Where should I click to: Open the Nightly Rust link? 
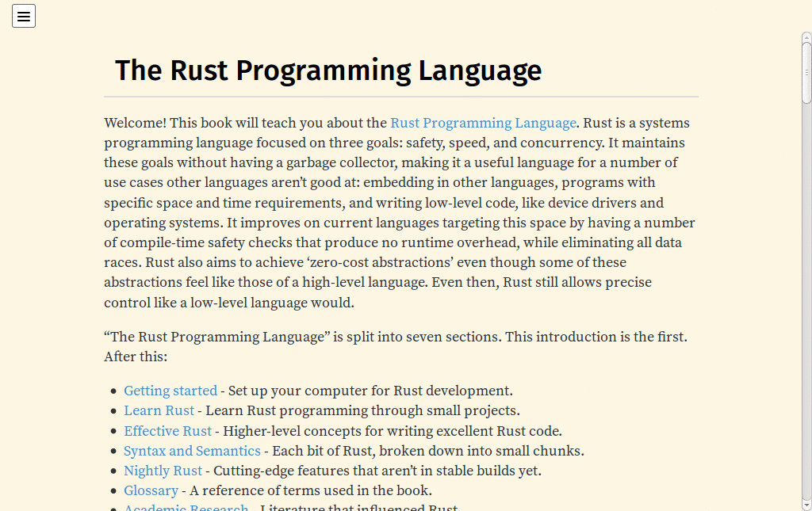point(163,471)
